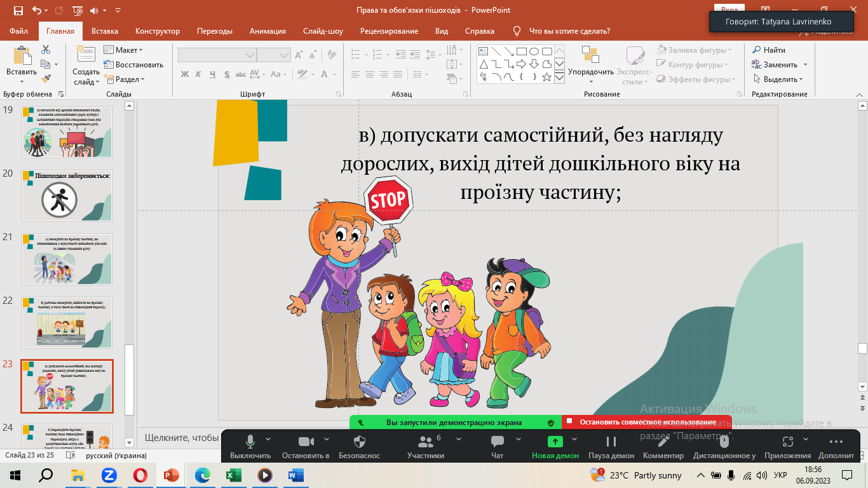Open the Excel icon in Windows taskbar
The width and height of the screenshot is (868, 488).
click(234, 475)
